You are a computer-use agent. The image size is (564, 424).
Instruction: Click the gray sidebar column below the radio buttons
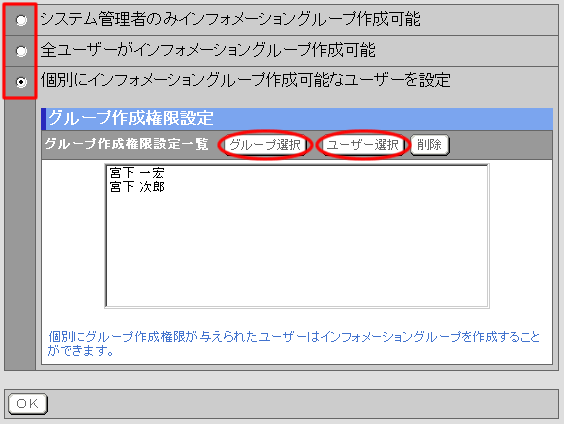tap(20, 234)
